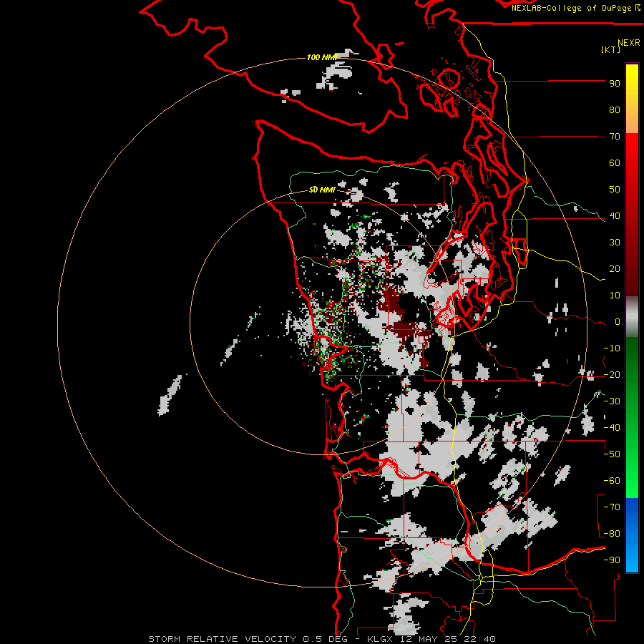The height and width of the screenshot is (644, 644).
Task: Click the positive 90 knot scale label
Action: [x=615, y=84]
